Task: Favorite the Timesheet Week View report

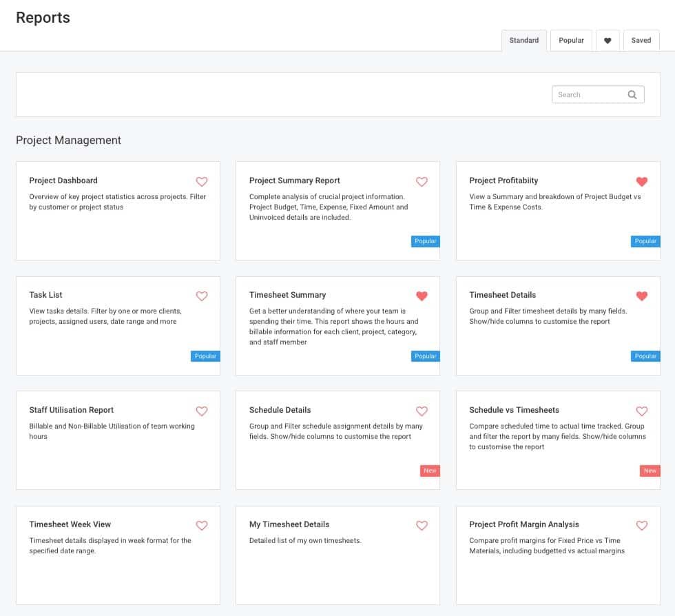Action: 202,526
